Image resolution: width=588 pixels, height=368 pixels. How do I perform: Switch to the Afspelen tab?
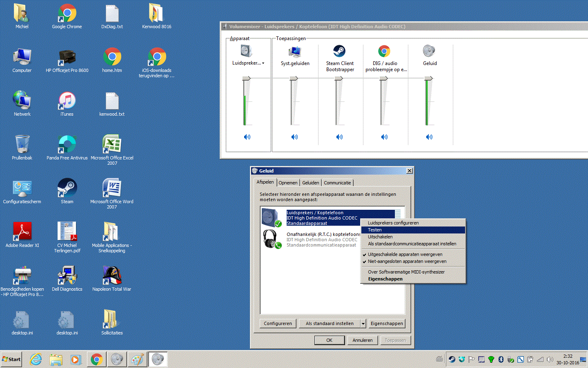(x=265, y=182)
